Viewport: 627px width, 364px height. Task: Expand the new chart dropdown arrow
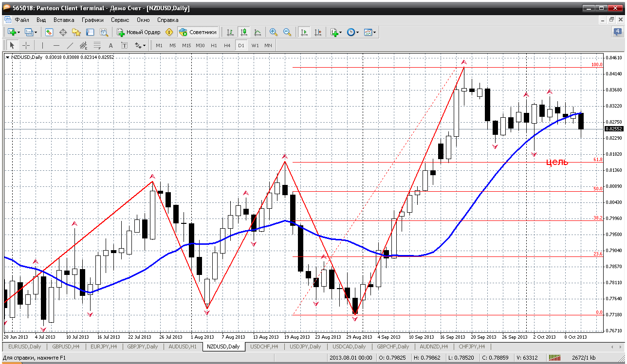(x=19, y=32)
